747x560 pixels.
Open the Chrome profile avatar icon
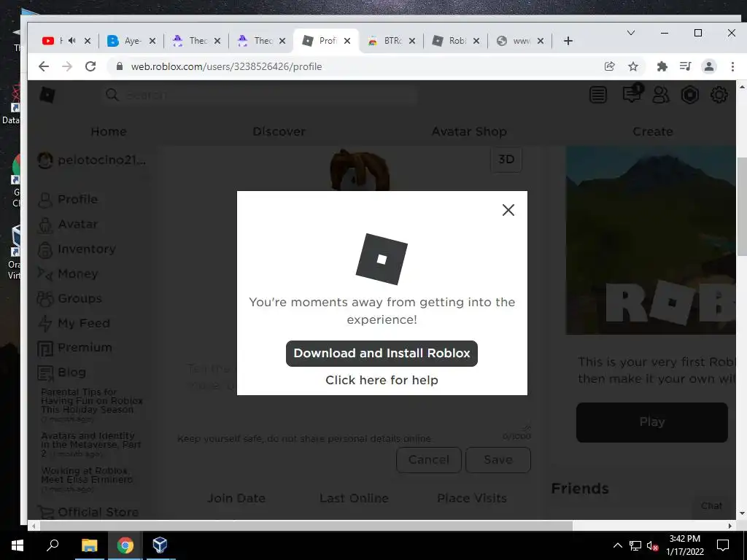click(709, 66)
